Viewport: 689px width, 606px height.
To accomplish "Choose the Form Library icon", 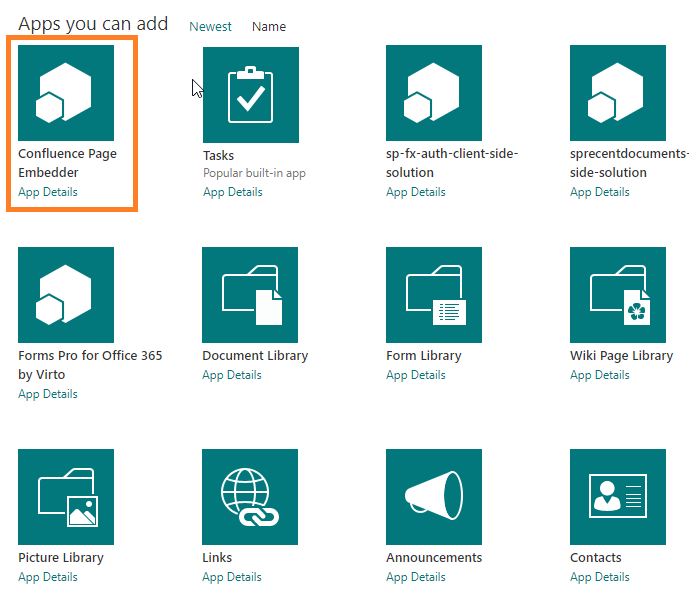I will pos(434,295).
